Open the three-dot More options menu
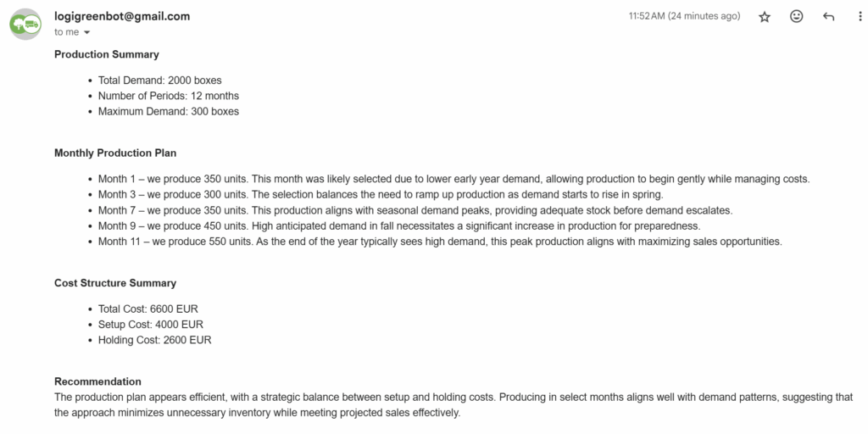This screenshot has width=868, height=434. tap(860, 17)
